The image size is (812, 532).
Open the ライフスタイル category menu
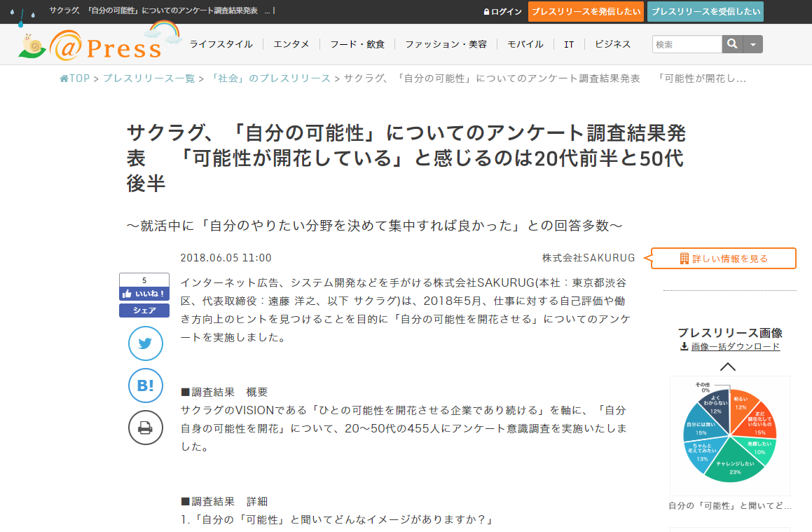click(221, 44)
